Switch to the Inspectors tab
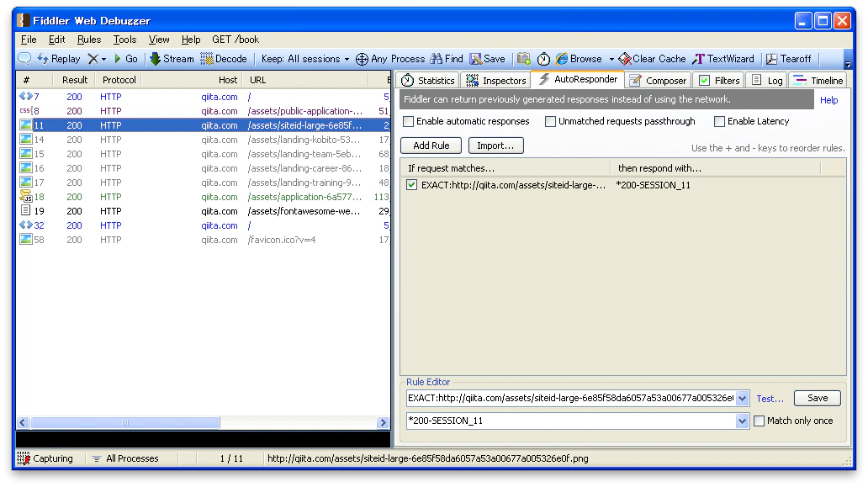868x487 pixels. [496, 80]
